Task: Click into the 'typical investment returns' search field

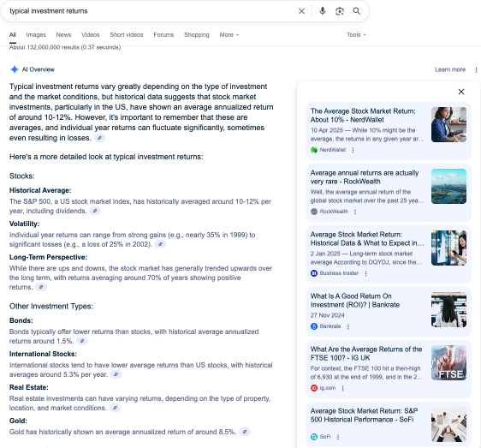Action: tap(151, 11)
